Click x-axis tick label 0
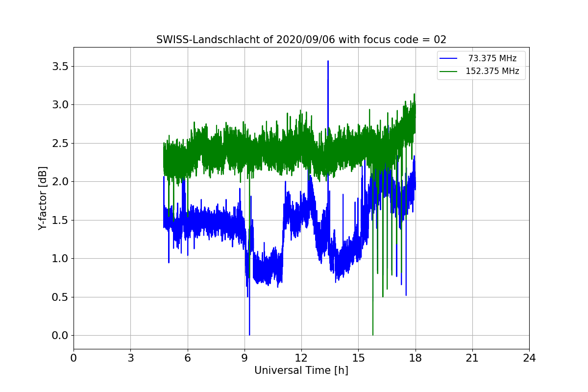This screenshot has width=588, height=392. point(73,358)
